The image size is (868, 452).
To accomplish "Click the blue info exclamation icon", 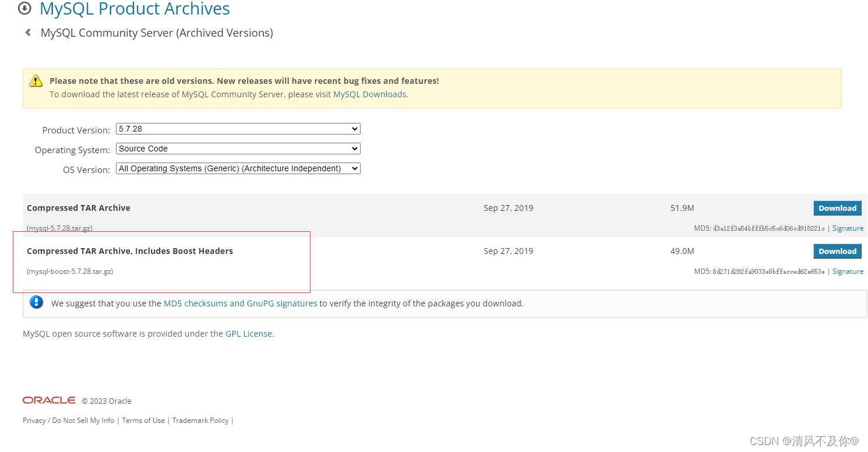I will [37, 302].
